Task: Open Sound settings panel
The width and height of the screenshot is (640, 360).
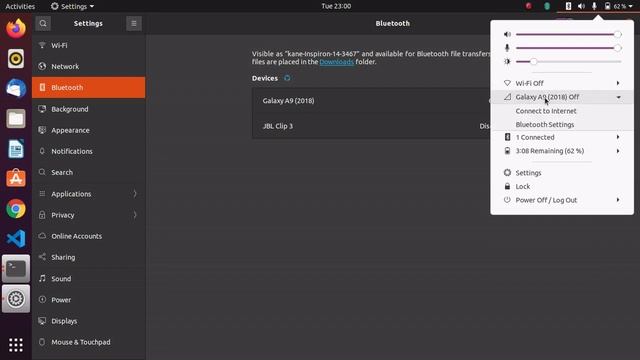Action: tap(89, 278)
